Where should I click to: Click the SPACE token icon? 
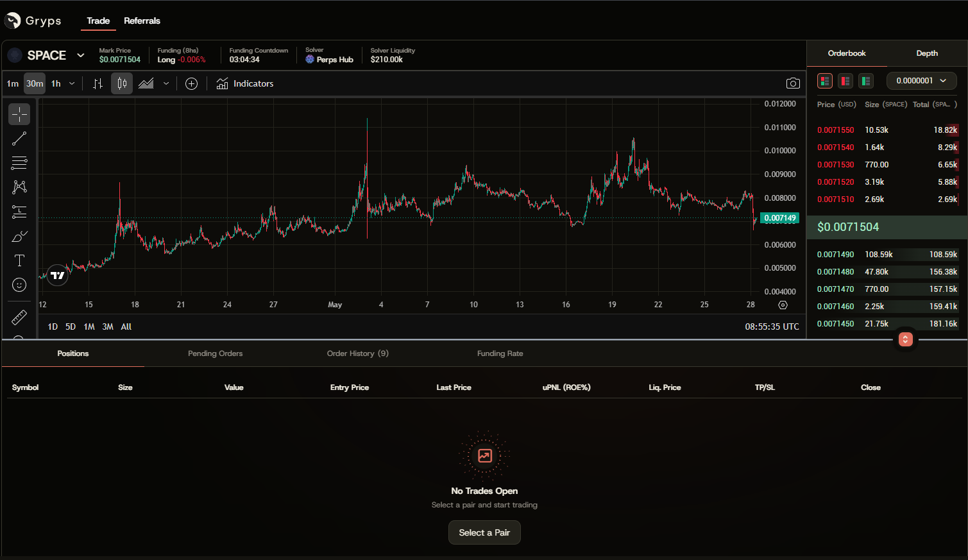click(x=15, y=55)
